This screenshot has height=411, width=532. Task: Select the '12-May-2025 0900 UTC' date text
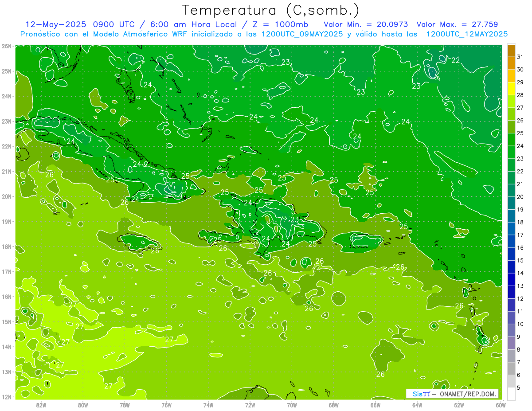(x=81, y=24)
